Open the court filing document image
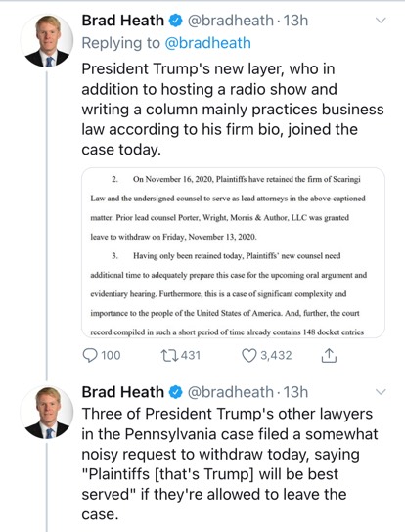The width and height of the screenshot is (405, 532). click(233, 252)
